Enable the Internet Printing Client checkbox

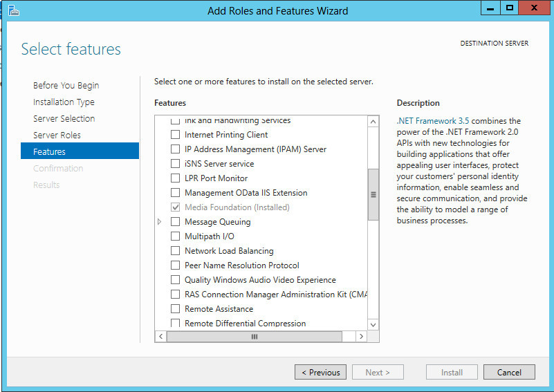pos(175,135)
